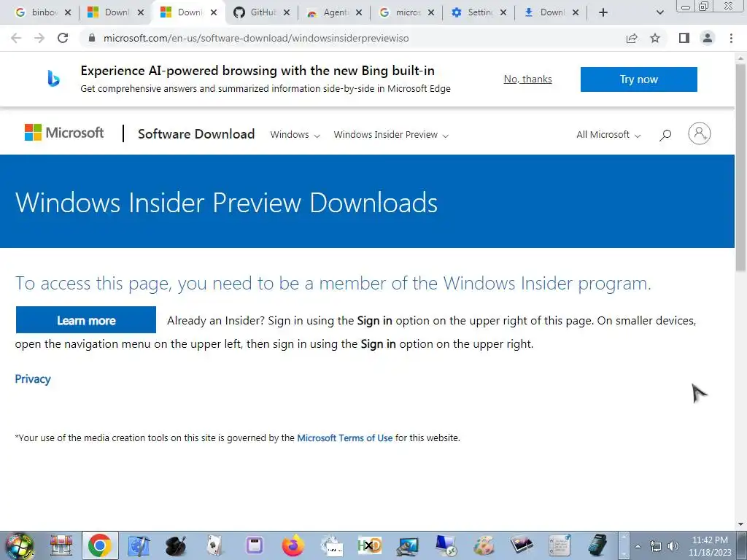Open the Chrome three-dot menu
747x560 pixels.
coord(731,38)
